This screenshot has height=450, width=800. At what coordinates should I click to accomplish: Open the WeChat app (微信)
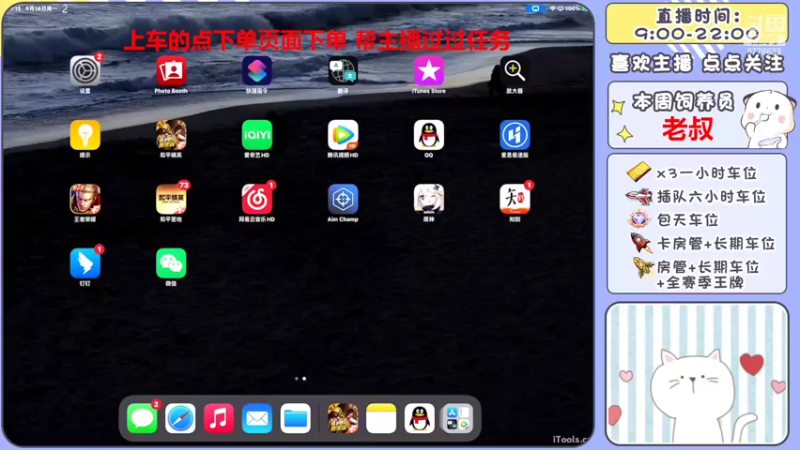point(171,263)
